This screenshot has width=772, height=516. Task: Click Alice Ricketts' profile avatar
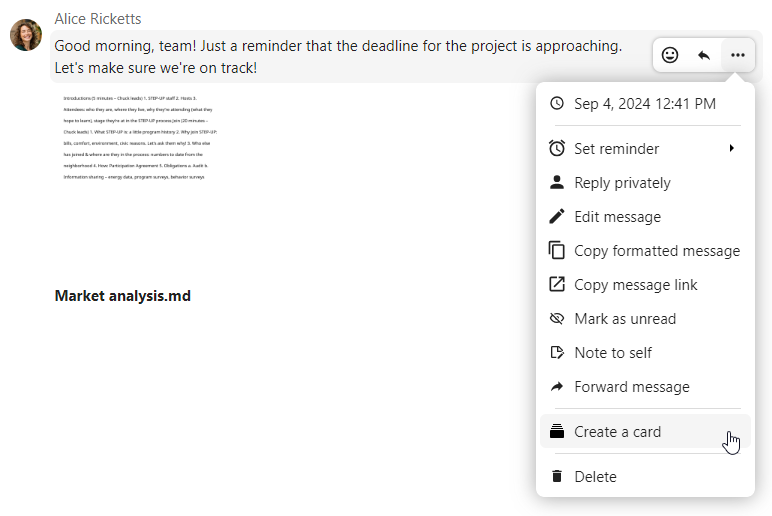[x=26, y=35]
